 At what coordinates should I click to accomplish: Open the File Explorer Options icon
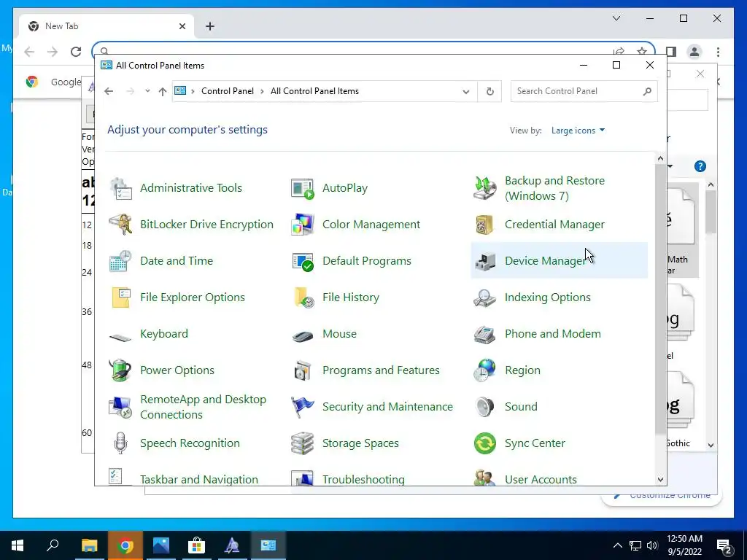pos(120,297)
